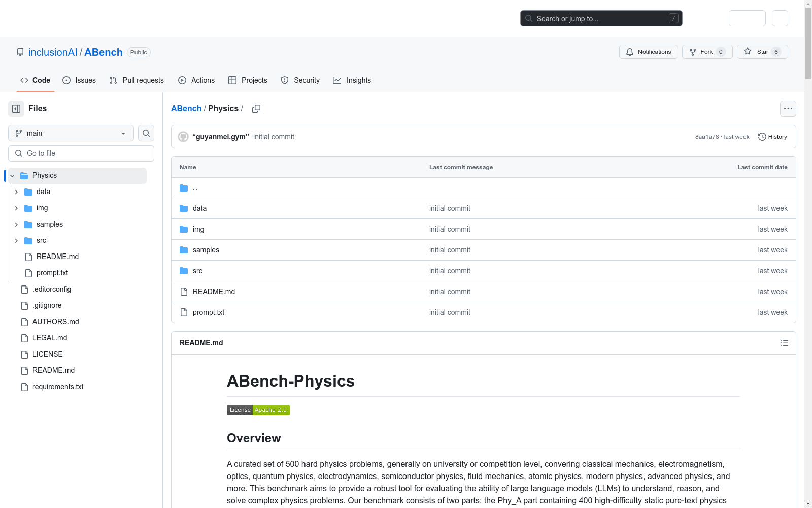Click the AUTHORS.md file icon in tree

pos(24,322)
